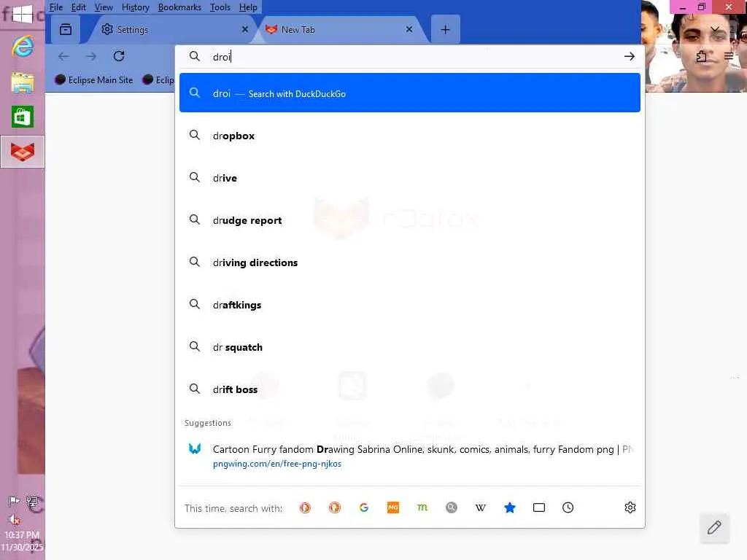747x560 pixels.
Task: Search with the green m (Mojeek) engine
Action: (x=422, y=507)
